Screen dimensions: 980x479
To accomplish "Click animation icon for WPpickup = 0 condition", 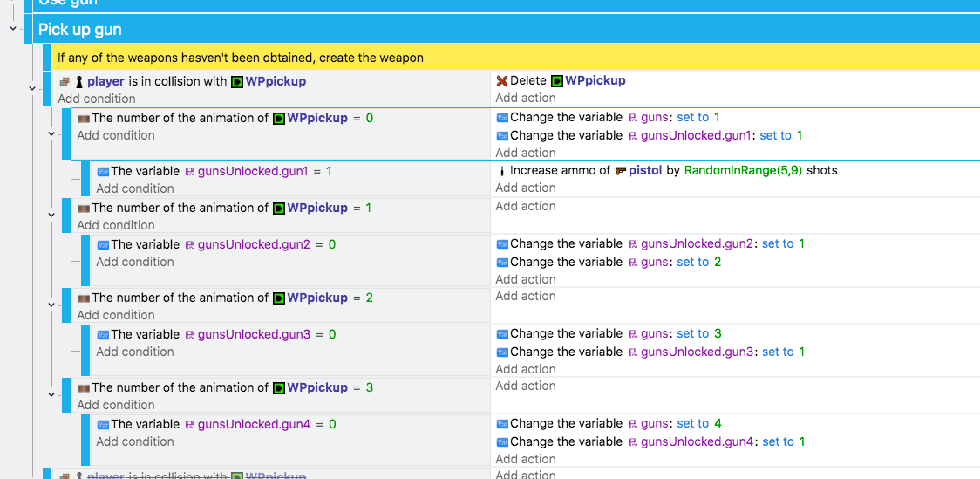I will (83, 118).
